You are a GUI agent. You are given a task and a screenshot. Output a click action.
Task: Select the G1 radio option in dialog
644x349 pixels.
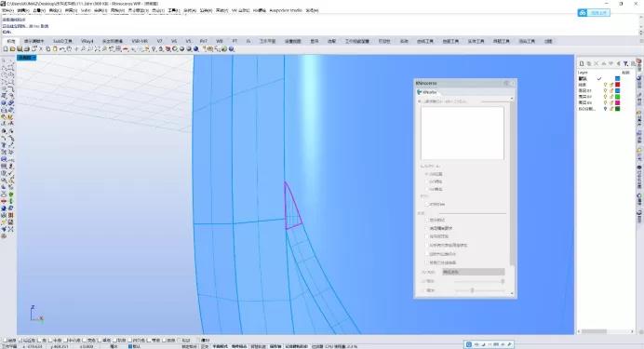coord(427,181)
